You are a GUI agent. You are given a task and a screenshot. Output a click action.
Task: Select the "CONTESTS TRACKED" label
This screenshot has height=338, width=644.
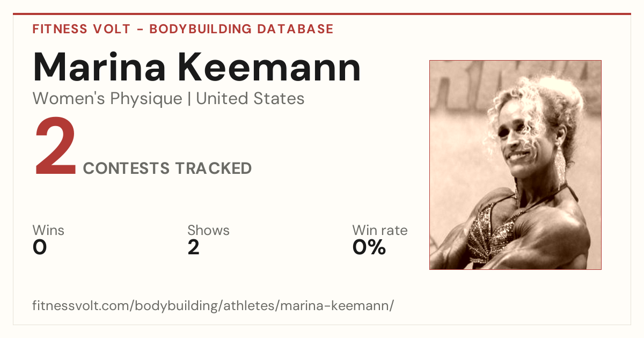click(167, 168)
